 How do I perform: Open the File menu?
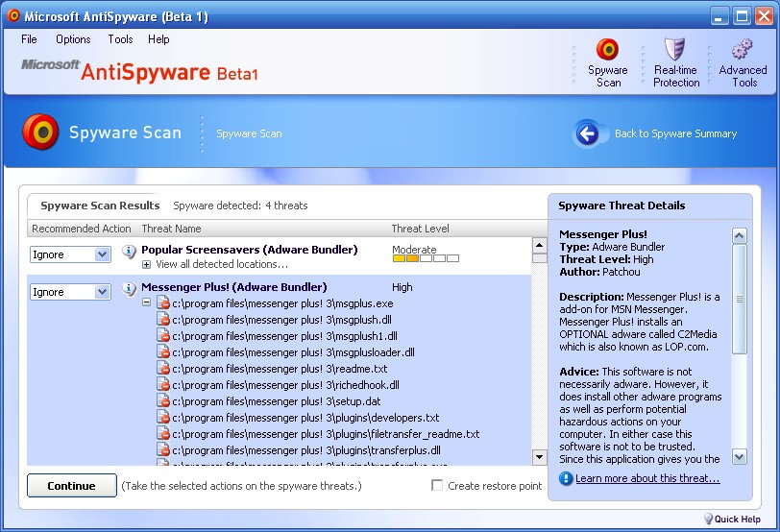[29, 39]
